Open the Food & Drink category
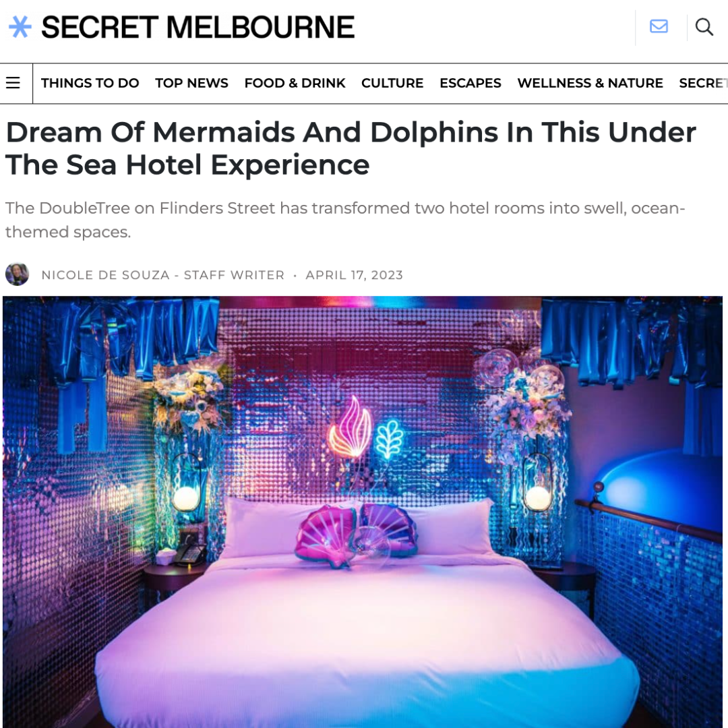The width and height of the screenshot is (728, 728). click(295, 83)
